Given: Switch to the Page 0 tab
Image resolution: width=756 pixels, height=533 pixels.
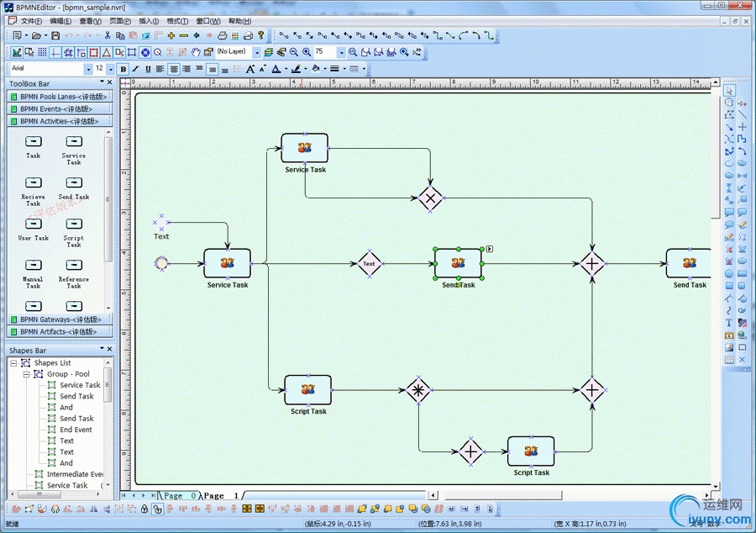Looking at the screenshot, I should pos(180,495).
